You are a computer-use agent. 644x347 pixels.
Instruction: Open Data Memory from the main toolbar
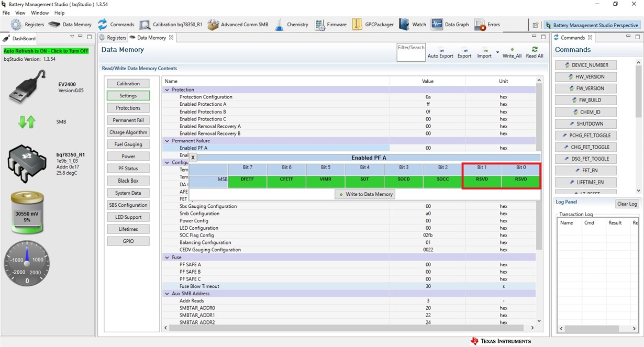point(70,25)
